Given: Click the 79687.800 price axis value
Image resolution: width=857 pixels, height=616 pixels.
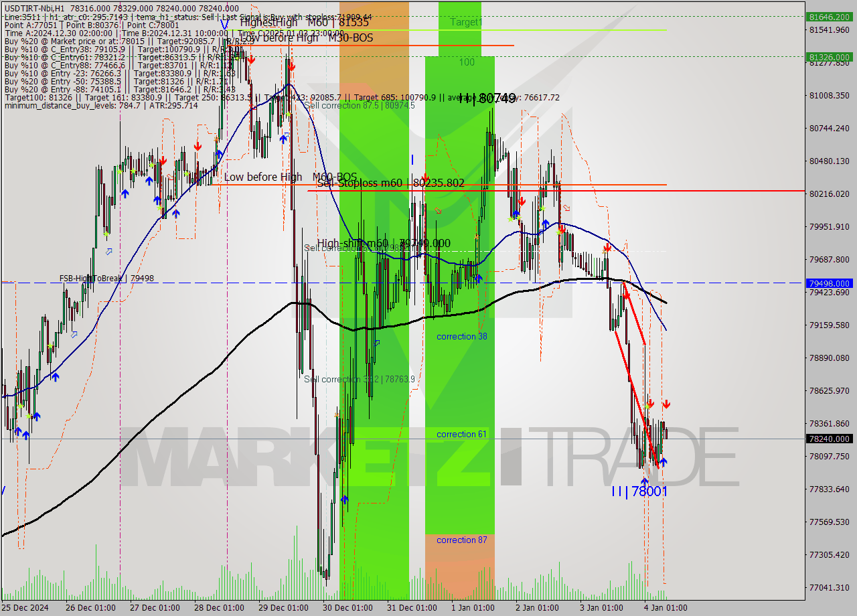Looking at the screenshot, I should point(830,259).
